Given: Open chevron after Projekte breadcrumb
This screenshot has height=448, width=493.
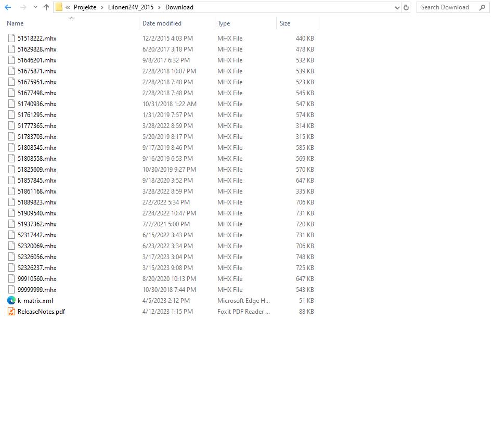Looking at the screenshot, I should click(x=102, y=7).
